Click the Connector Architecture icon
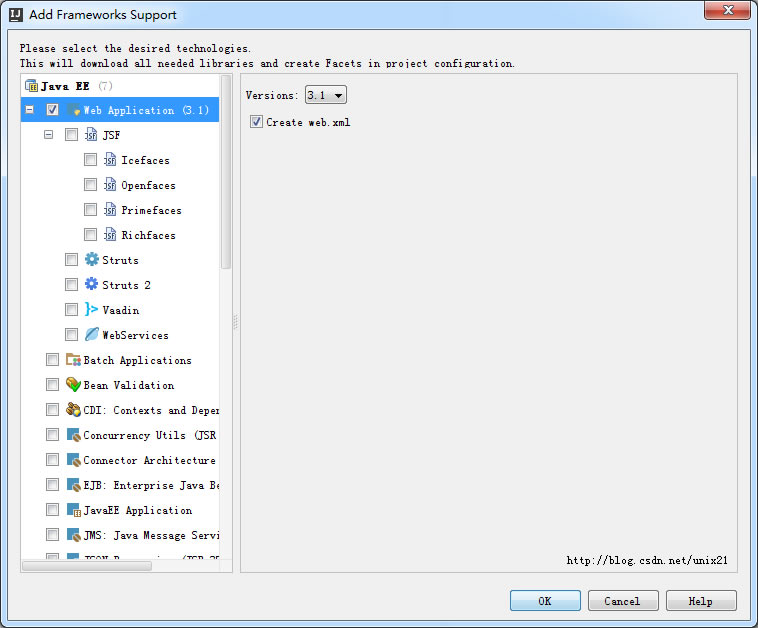The height and width of the screenshot is (628, 758). tap(73, 460)
